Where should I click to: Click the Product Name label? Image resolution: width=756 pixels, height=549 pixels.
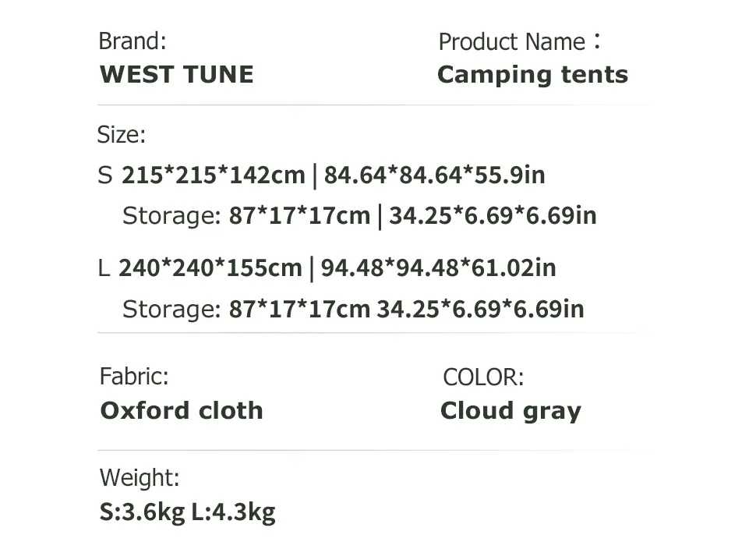pyautogui.click(x=511, y=41)
